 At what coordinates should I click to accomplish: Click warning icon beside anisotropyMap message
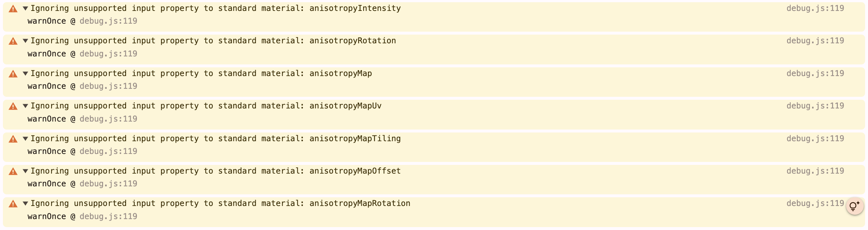coord(13,74)
